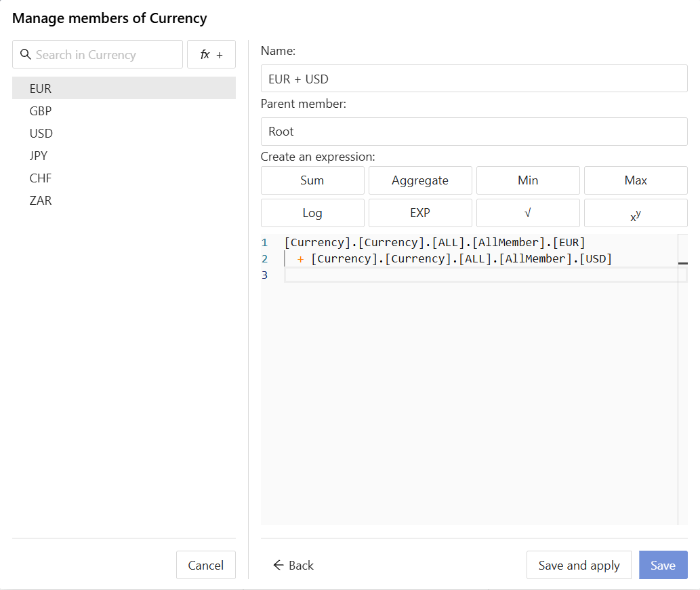
Task: Edit the Name field containing EUR + USD
Action: 474,79
